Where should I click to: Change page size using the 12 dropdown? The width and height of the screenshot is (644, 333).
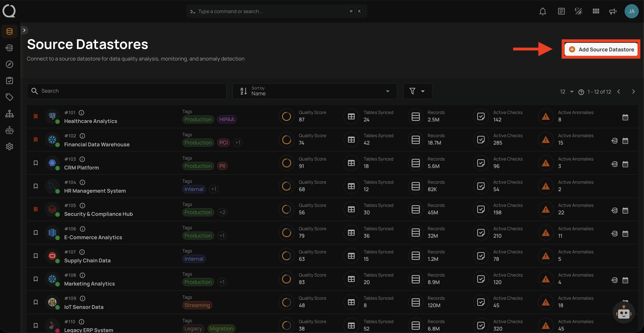pos(566,92)
